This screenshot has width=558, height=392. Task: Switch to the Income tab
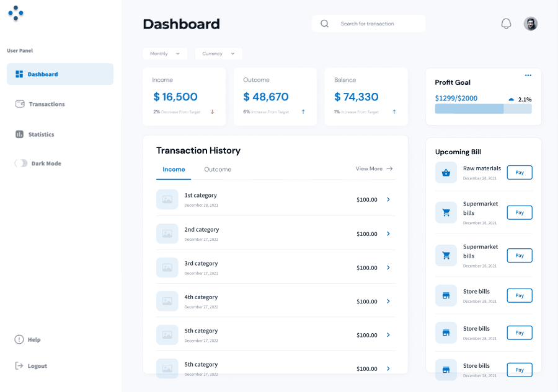click(x=174, y=169)
